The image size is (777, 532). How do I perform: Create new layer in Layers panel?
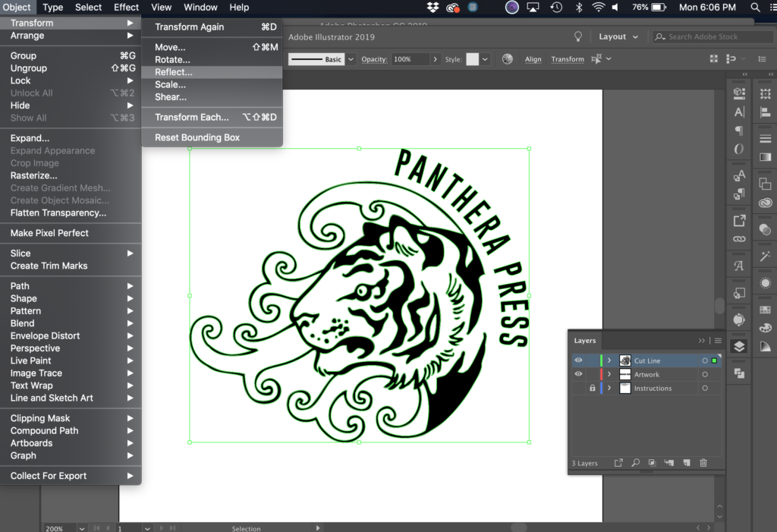coord(686,463)
